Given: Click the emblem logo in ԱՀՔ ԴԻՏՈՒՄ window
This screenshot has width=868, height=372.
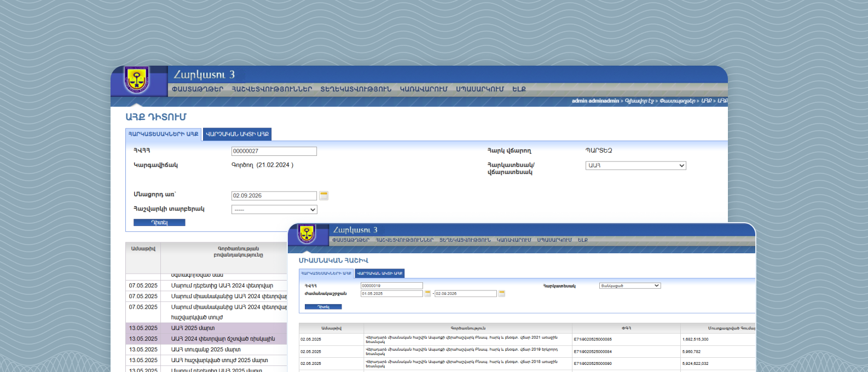Looking at the screenshot, I should (x=137, y=80).
